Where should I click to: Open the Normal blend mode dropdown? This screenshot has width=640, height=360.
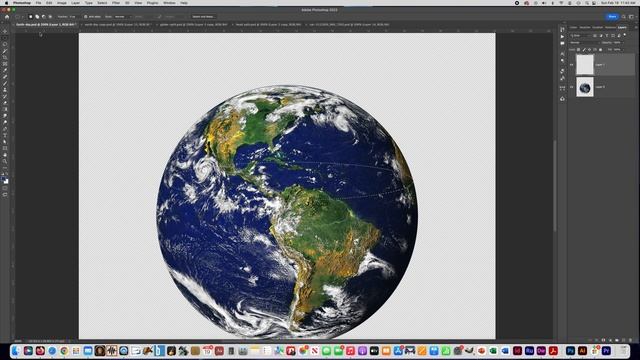584,42
